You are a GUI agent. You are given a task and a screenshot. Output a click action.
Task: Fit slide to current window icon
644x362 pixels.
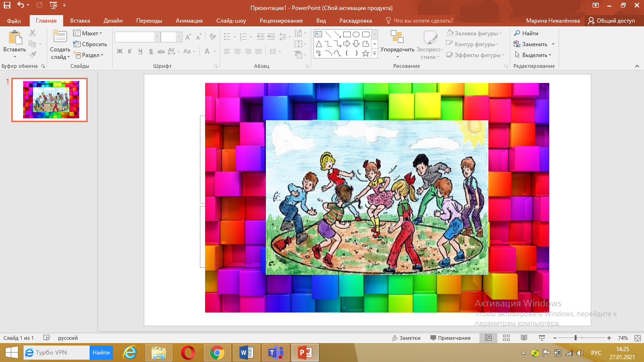point(636,338)
